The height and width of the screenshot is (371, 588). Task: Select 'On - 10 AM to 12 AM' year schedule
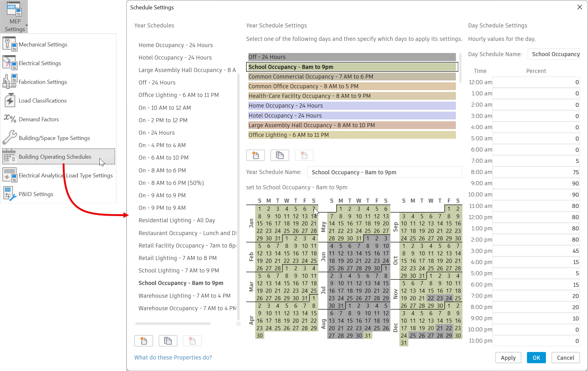coord(165,108)
